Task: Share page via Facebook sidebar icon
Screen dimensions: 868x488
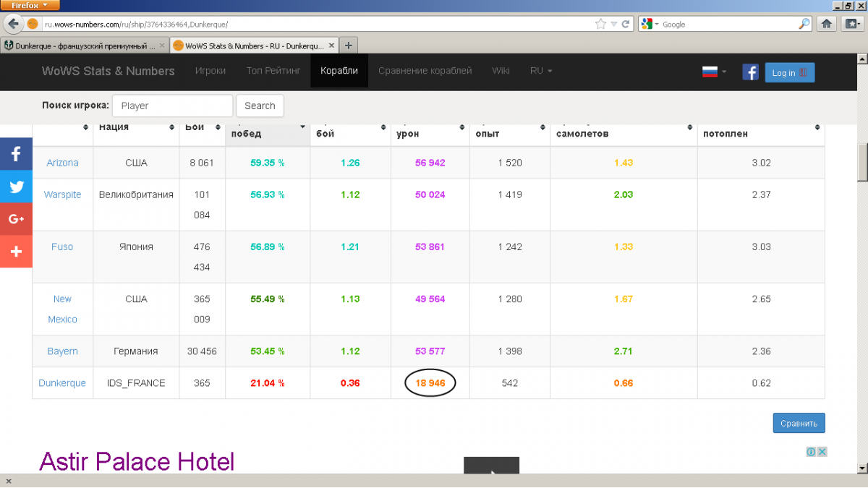Action: 16,153
